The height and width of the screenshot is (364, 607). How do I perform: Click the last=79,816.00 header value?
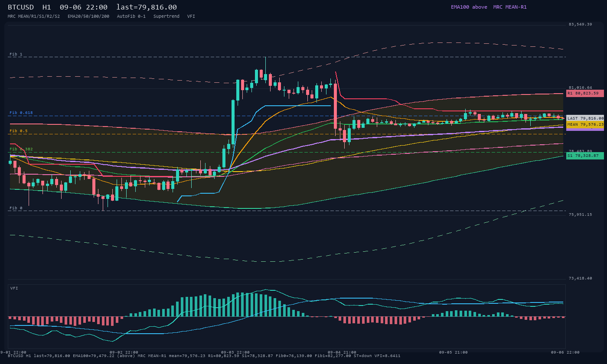[x=147, y=7]
